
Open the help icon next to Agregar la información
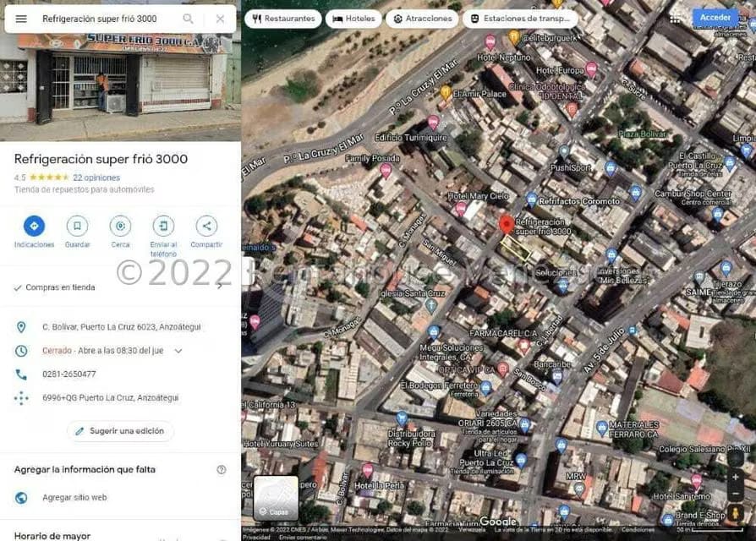coord(222,470)
